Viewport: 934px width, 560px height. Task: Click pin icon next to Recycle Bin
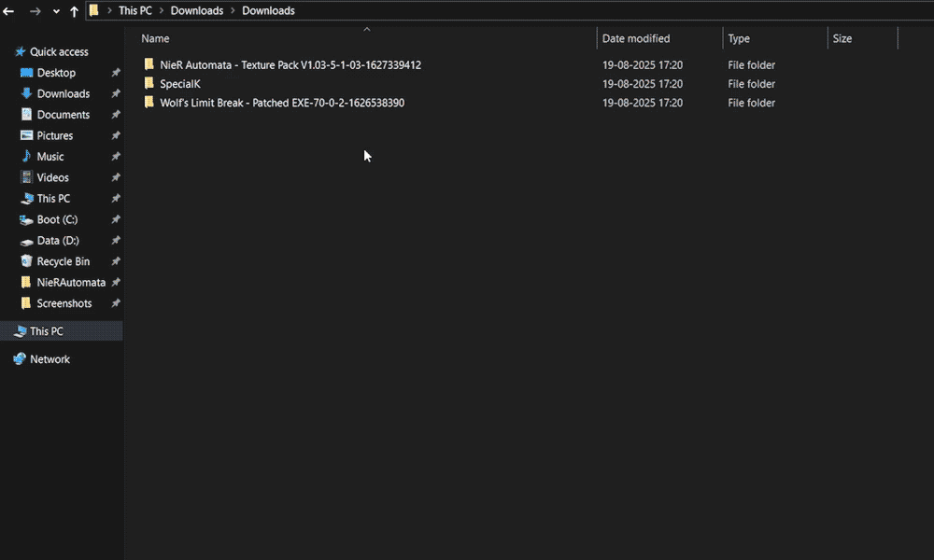click(116, 261)
